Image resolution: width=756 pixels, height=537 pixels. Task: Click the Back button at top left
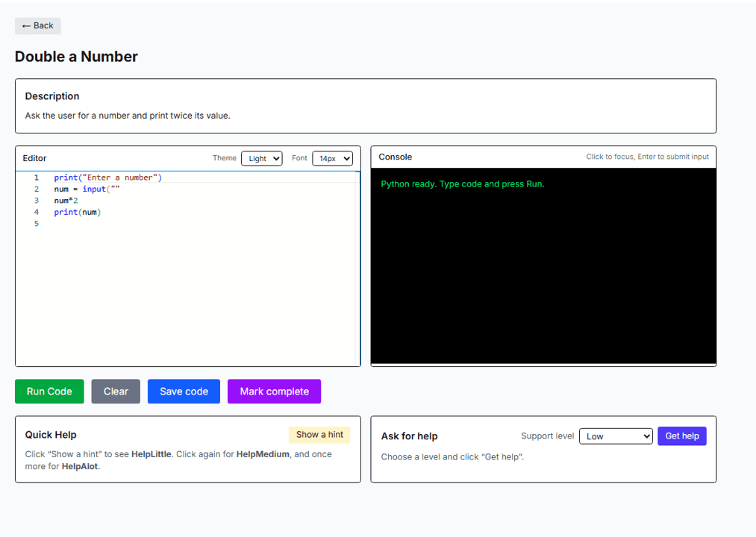click(x=37, y=25)
